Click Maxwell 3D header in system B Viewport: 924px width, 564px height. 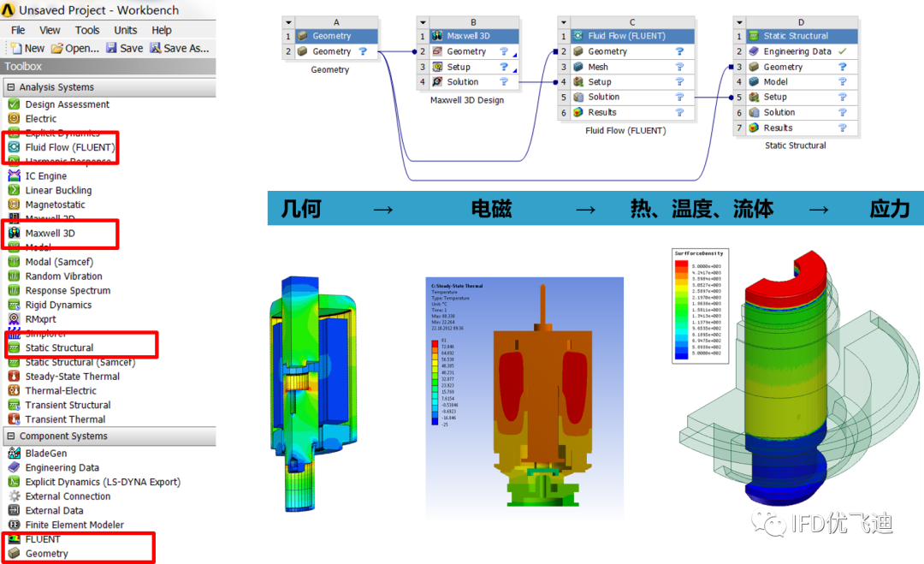[x=474, y=36]
